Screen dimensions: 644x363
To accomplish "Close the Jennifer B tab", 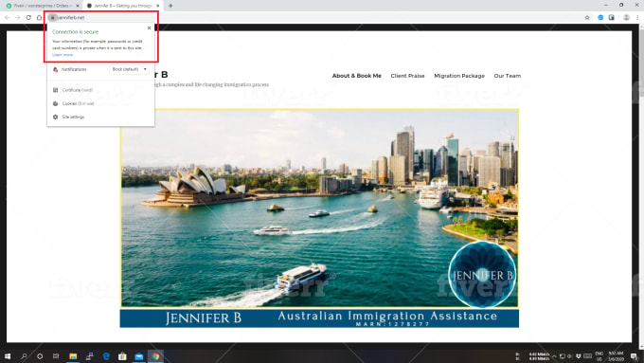I will pos(158,6).
